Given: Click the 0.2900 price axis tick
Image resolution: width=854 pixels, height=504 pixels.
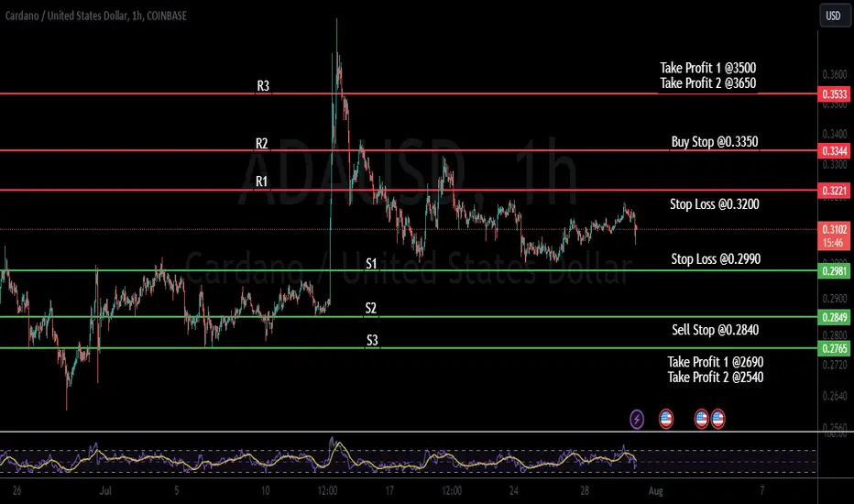Looking at the screenshot, I should [835, 299].
